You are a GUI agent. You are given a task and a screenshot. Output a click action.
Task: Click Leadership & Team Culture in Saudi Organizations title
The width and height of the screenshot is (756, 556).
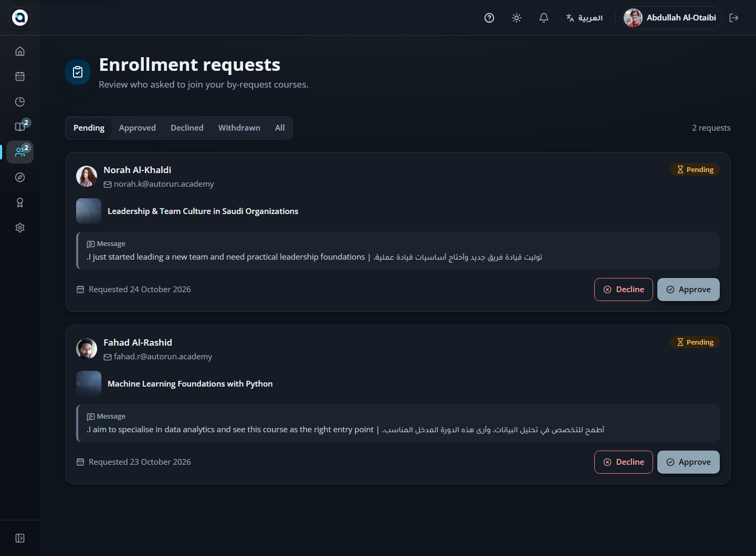tap(203, 211)
